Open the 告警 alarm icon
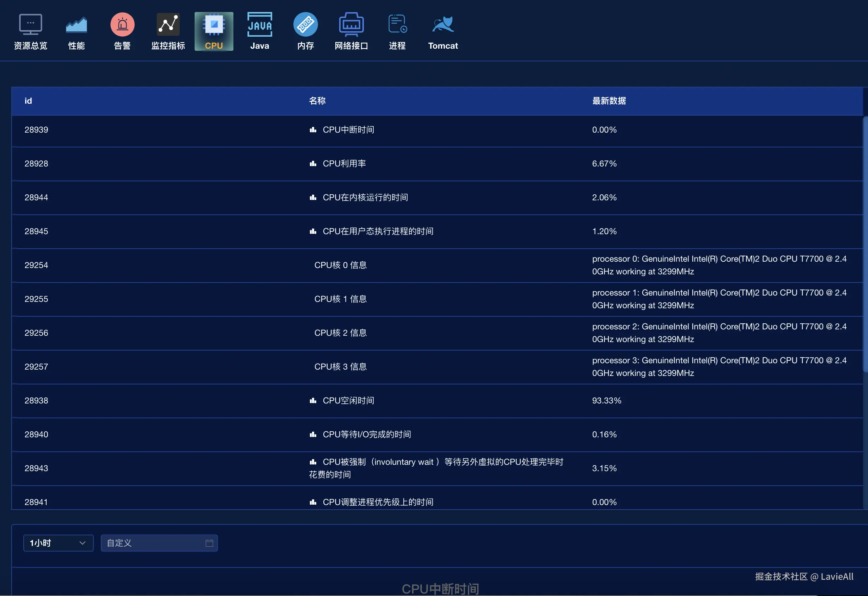This screenshot has height=596, width=868. (x=122, y=25)
